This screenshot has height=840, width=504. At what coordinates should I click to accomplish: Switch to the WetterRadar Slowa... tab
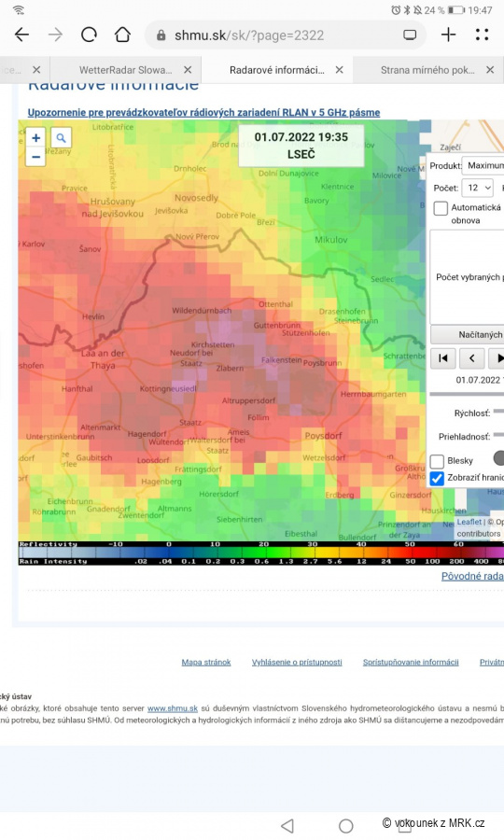[x=126, y=70]
